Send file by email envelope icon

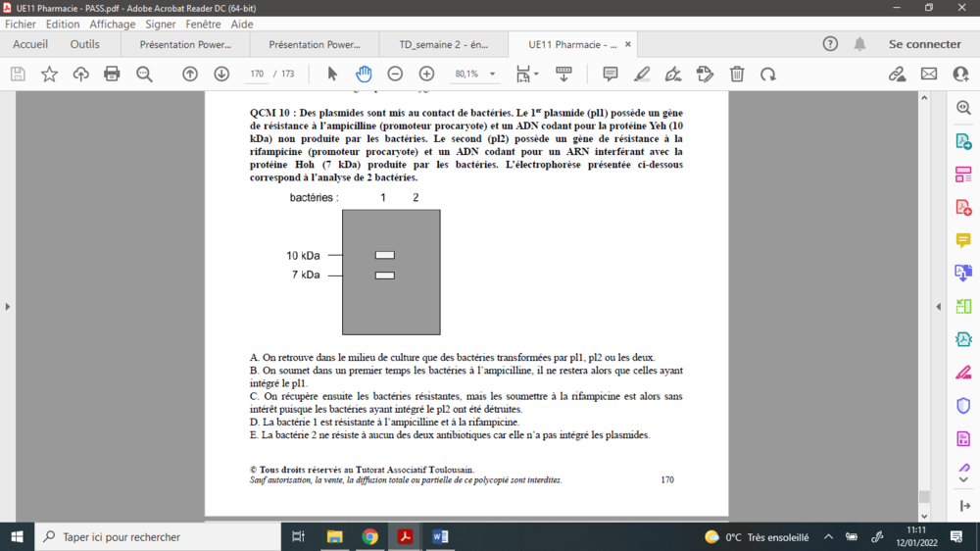click(x=929, y=74)
